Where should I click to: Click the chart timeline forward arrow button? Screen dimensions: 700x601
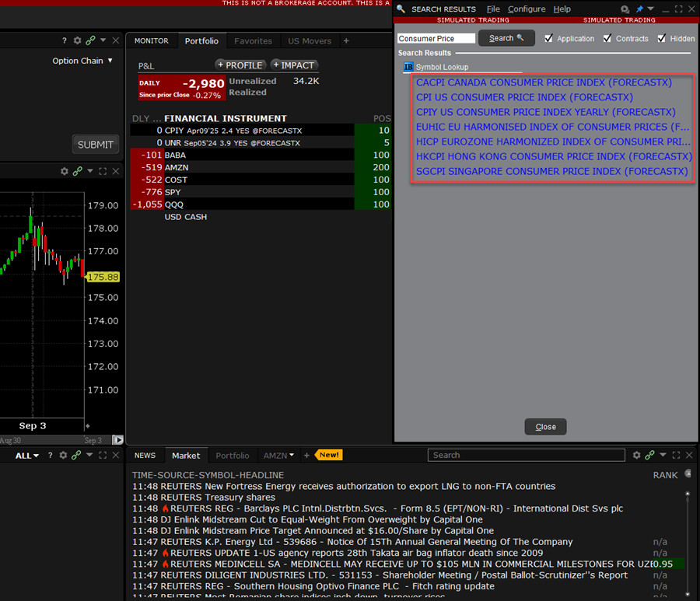point(118,440)
